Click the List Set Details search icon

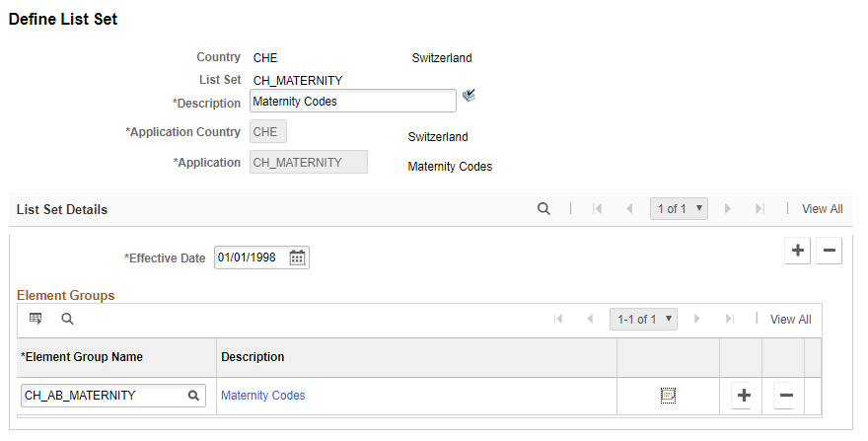coord(542,209)
